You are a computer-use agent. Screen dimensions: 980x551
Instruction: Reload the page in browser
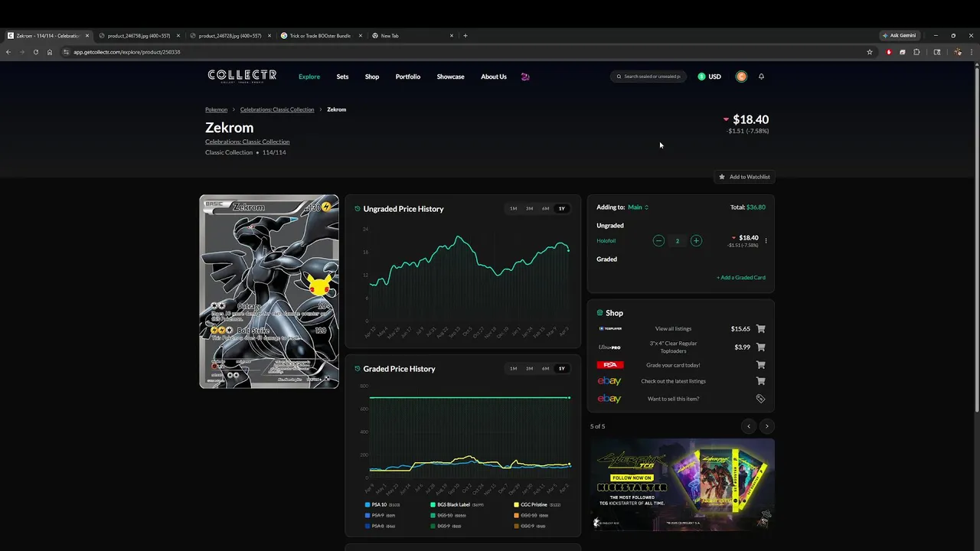tap(35, 52)
